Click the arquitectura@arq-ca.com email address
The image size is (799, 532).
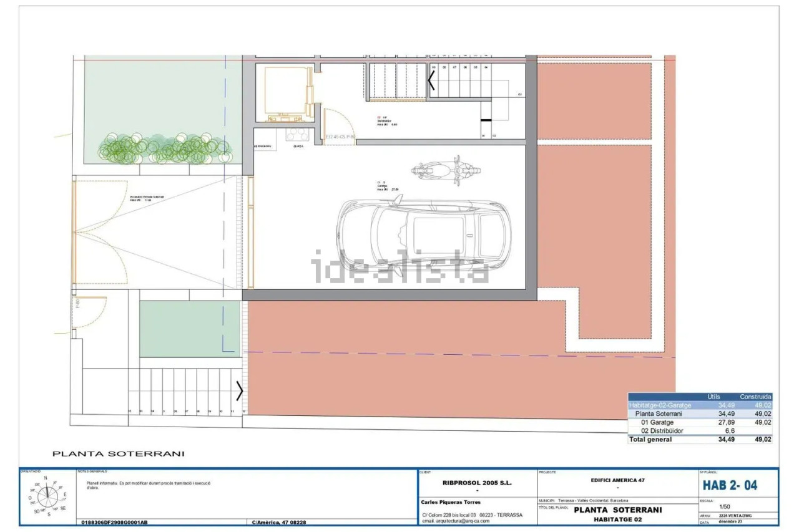[456, 521]
